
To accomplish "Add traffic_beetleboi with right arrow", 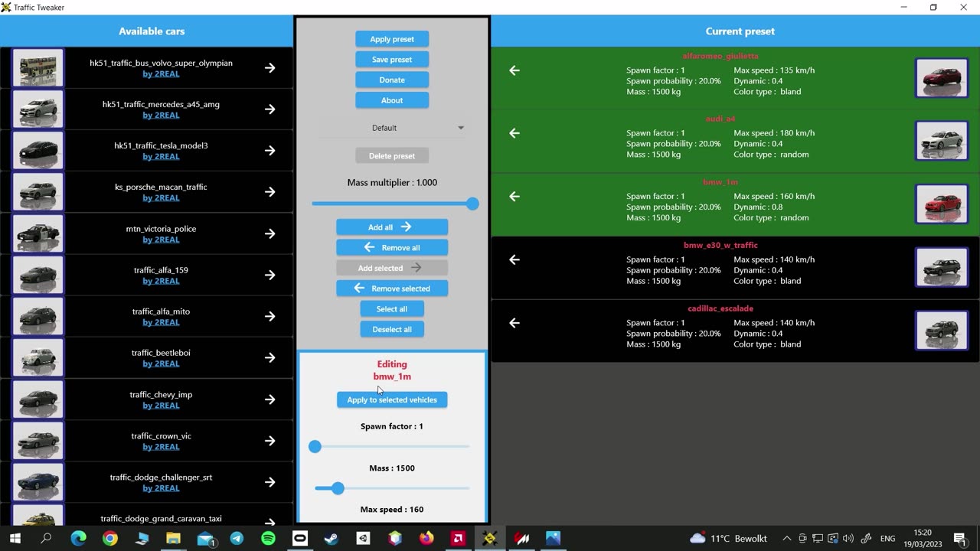I will point(270,357).
